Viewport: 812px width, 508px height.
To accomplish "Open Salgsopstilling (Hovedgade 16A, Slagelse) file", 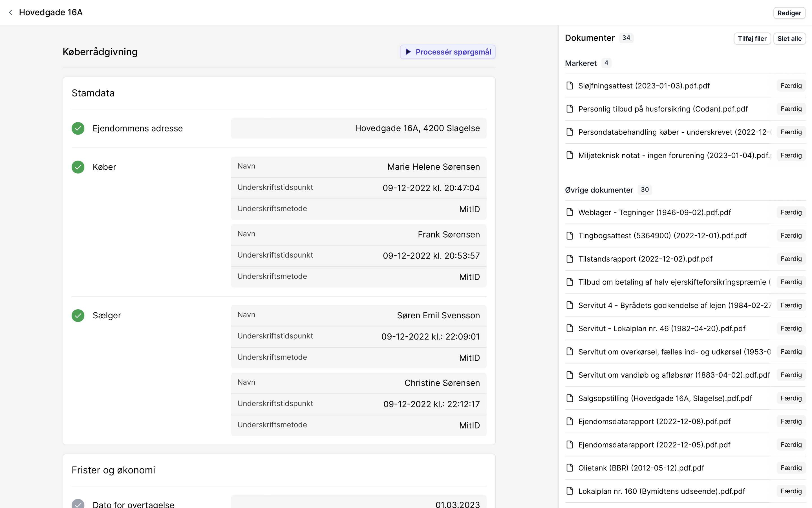I will click(x=665, y=398).
